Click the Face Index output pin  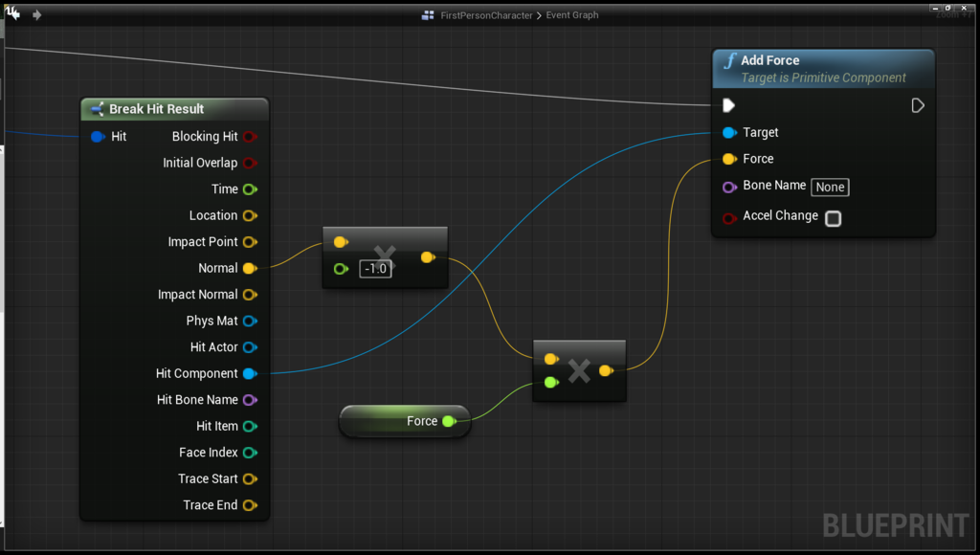tap(250, 453)
